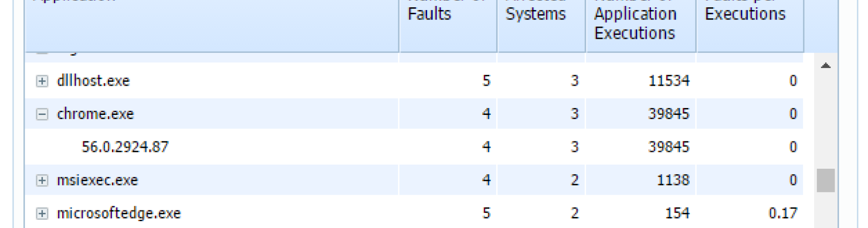
Task: Click faults count 4 for chrome.exe
Action: tap(487, 114)
